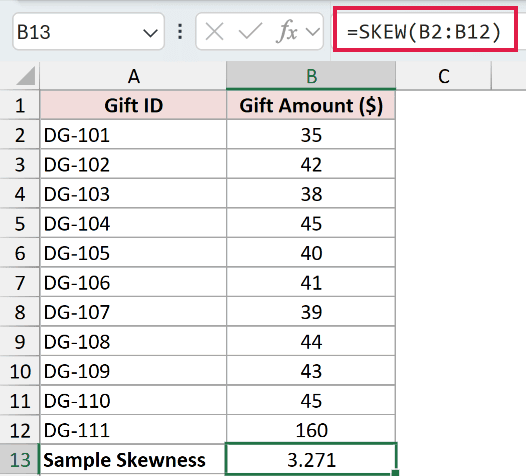
Task: Select cell containing DG-108
Action: point(133,341)
